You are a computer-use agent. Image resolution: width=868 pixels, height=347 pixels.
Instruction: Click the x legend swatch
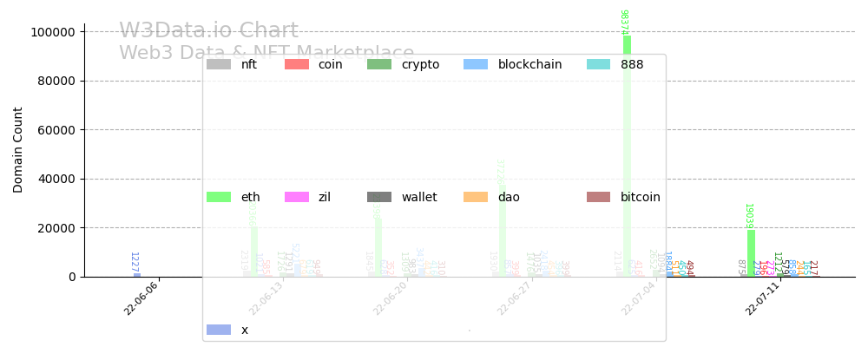click(219, 330)
